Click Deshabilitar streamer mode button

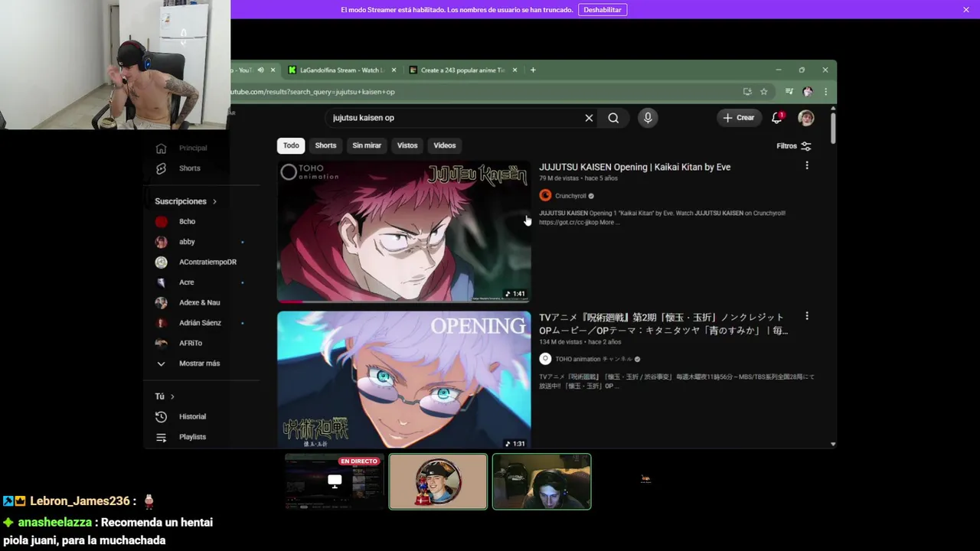tap(603, 10)
